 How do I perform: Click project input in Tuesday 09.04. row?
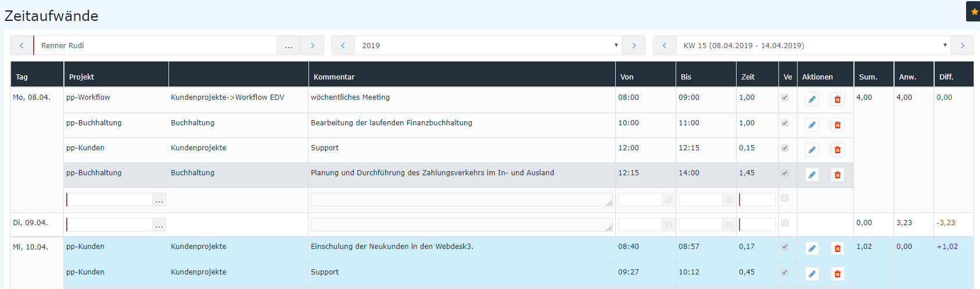pos(109,225)
